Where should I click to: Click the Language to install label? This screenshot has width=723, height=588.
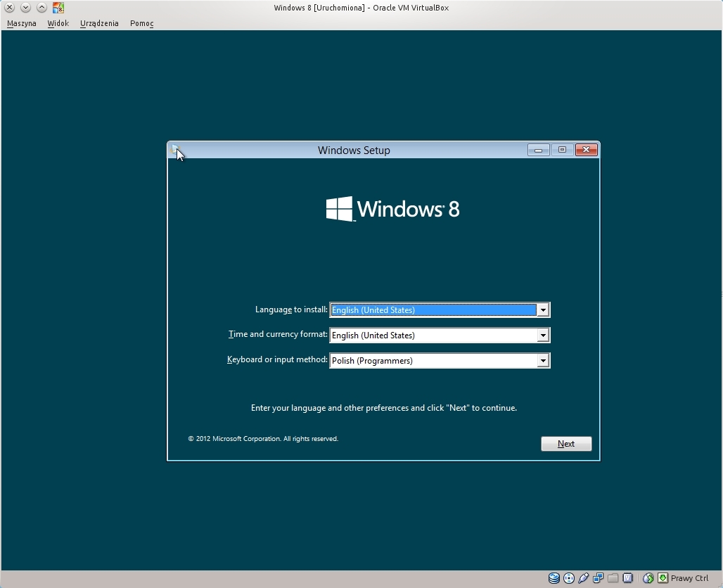(291, 309)
